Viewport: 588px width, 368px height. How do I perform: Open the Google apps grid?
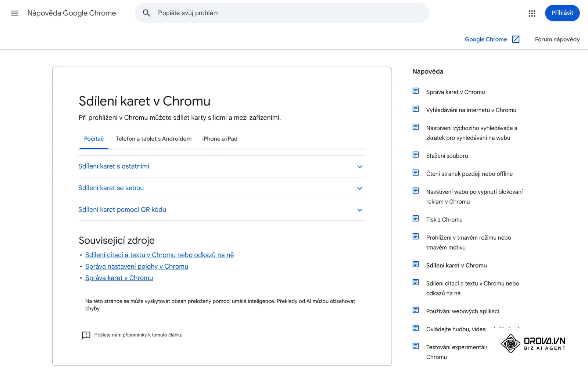[532, 14]
